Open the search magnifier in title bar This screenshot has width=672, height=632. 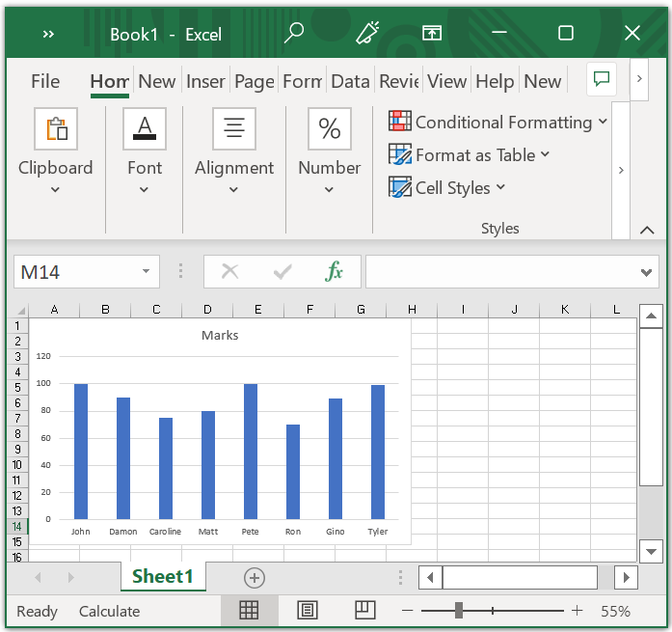294,33
